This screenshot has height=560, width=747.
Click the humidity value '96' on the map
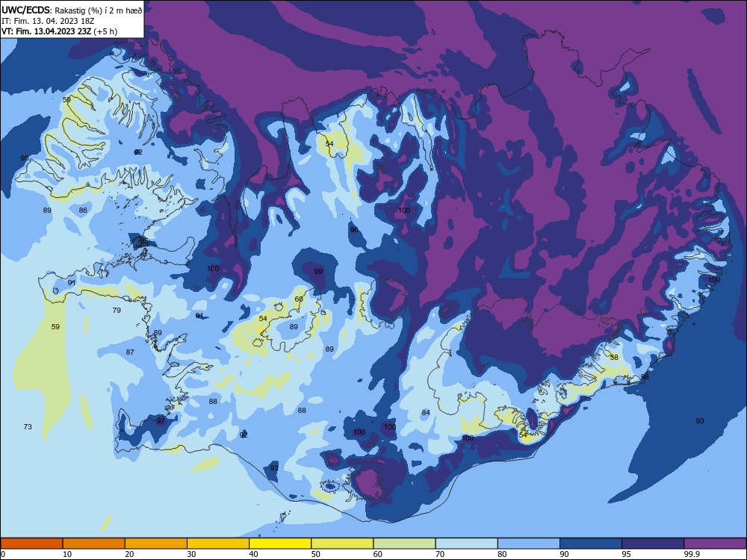click(x=354, y=230)
